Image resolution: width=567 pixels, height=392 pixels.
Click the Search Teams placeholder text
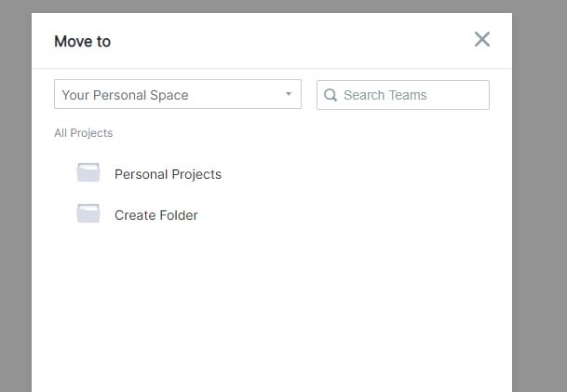coord(385,95)
